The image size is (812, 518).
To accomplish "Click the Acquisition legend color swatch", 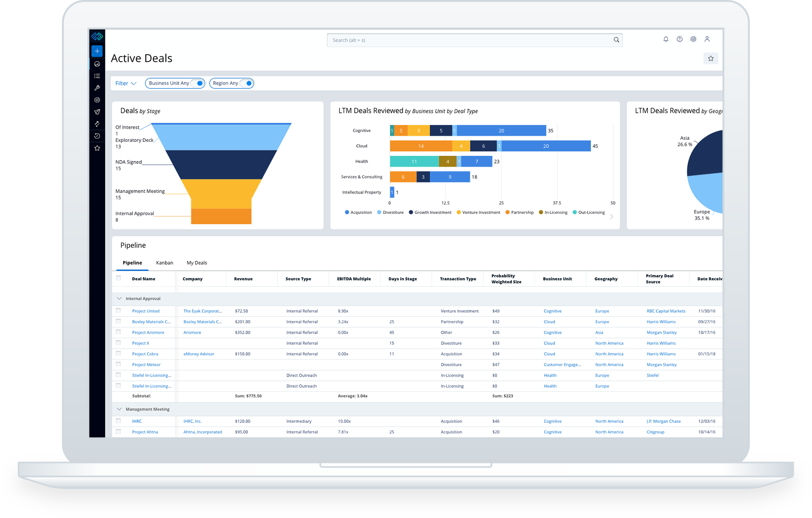I will pyautogui.click(x=347, y=213).
